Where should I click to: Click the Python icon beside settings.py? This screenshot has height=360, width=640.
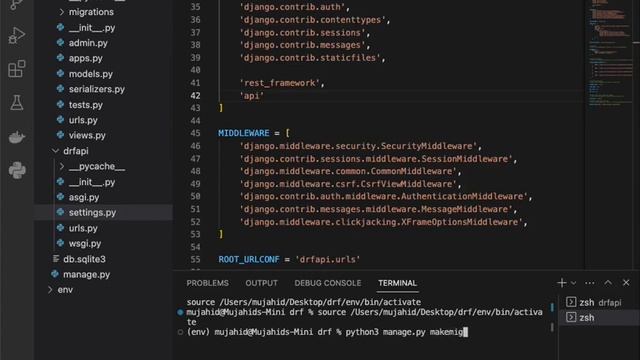tap(60, 212)
